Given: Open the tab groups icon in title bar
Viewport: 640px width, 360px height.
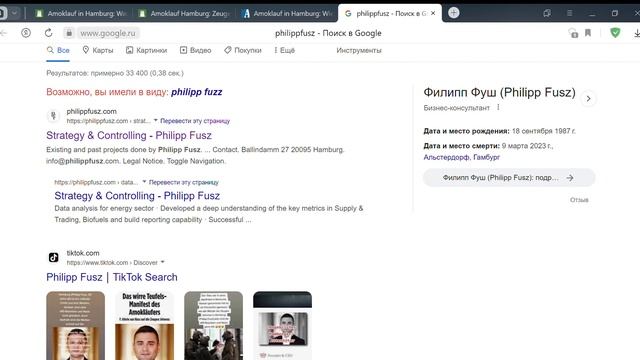Looking at the screenshot, I should click(x=547, y=13).
